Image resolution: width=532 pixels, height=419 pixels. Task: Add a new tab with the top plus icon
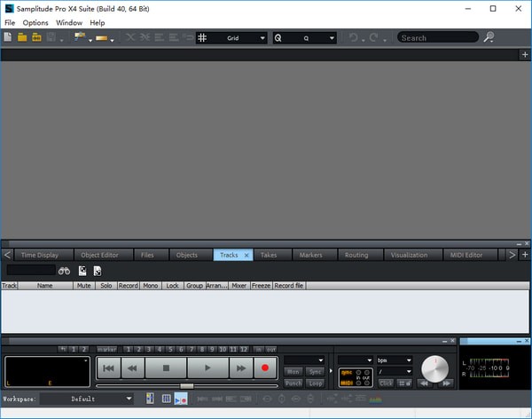point(525,55)
